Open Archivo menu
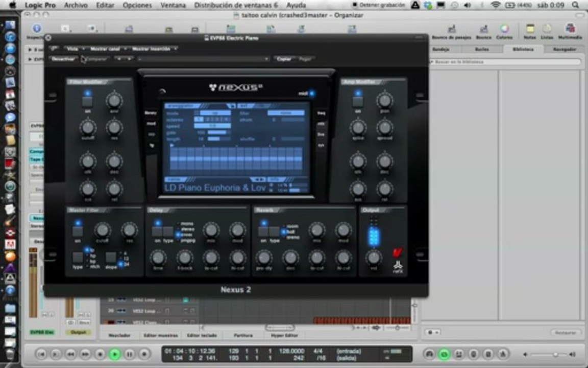This screenshot has height=368, width=588. click(76, 5)
